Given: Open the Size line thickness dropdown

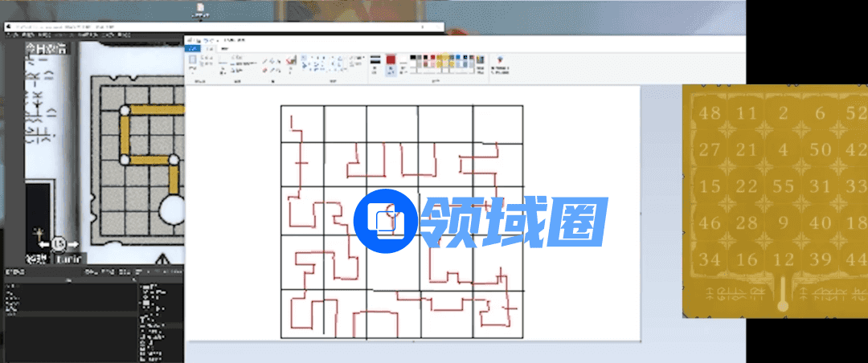Looking at the screenshot, I should [x=375, y=63].
